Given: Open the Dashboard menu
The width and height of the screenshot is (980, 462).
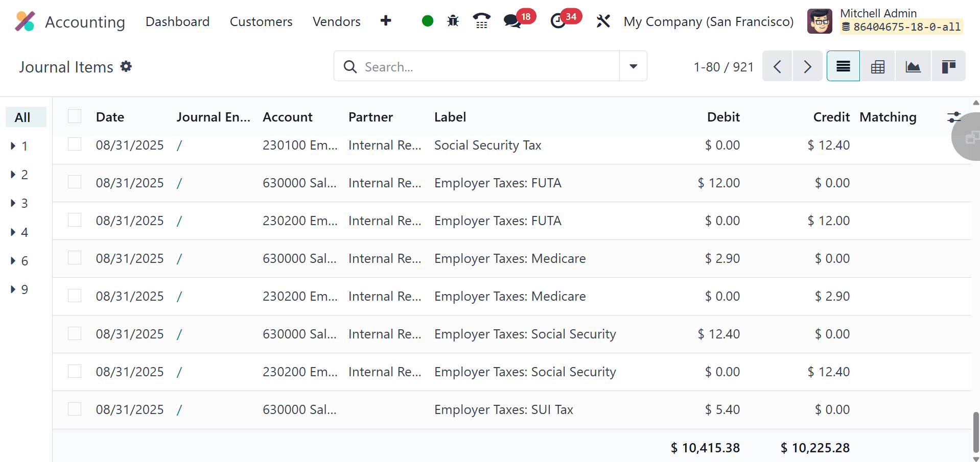Looking at the screenshot, I should [177, 21].
